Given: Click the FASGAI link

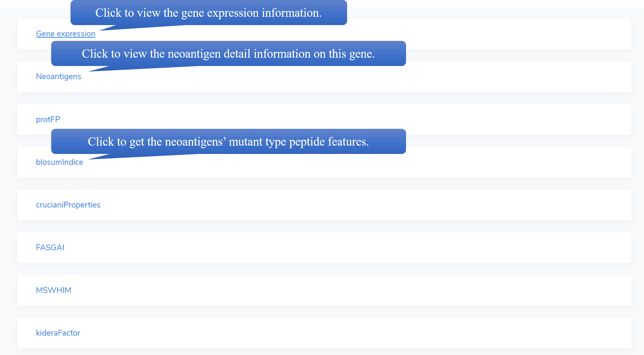Looking at the screenshot, I should click(x=50, y=248).
